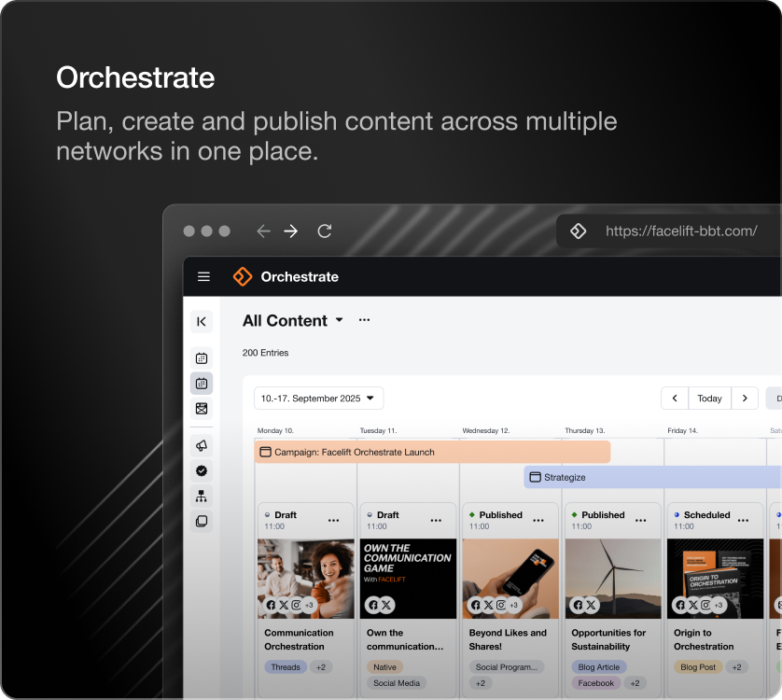Click Facebook icon on Communication Orchestration card
Image resolution: width=782 pixels, height=700 pixels.
coord(271,605)
